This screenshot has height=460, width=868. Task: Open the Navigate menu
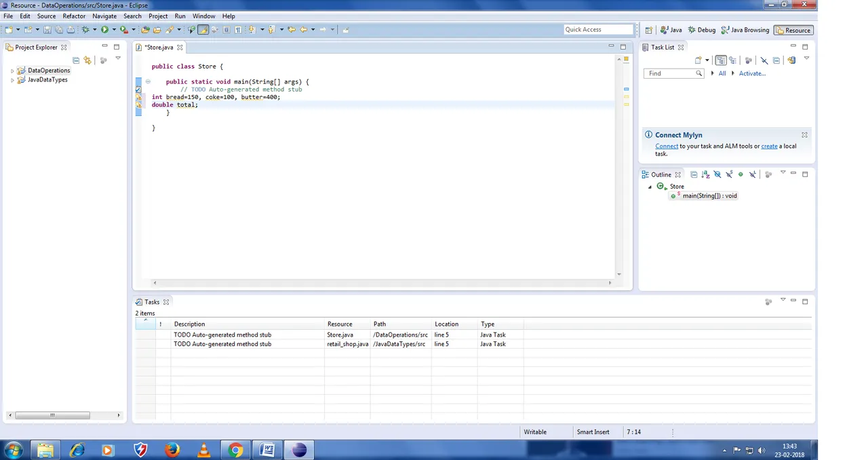coord(104,16)
